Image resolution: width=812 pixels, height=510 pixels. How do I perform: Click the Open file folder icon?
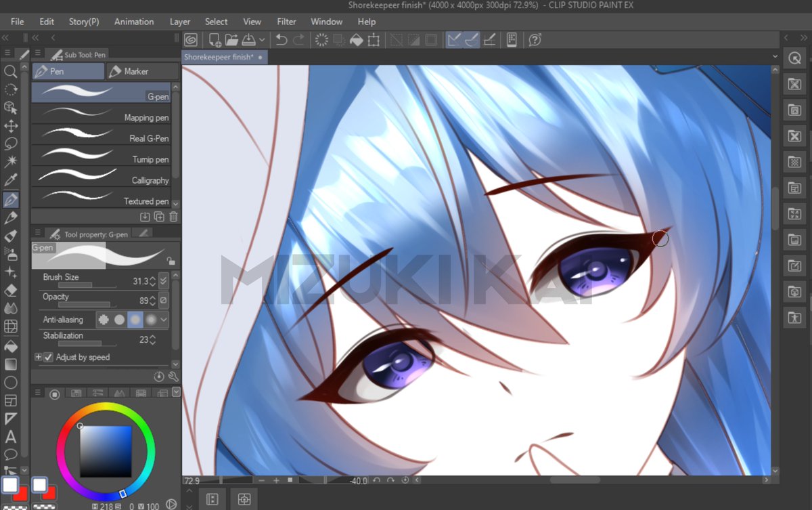click(x=231, y=40)
